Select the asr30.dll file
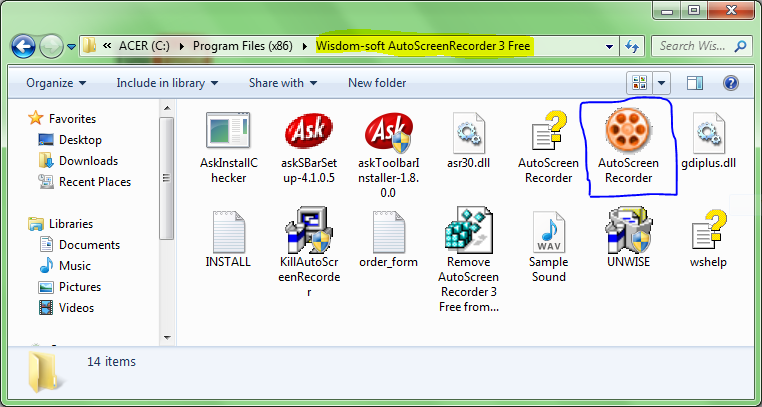Image resolution: width=762 pixels, height=407 pixels. [468, 132]
